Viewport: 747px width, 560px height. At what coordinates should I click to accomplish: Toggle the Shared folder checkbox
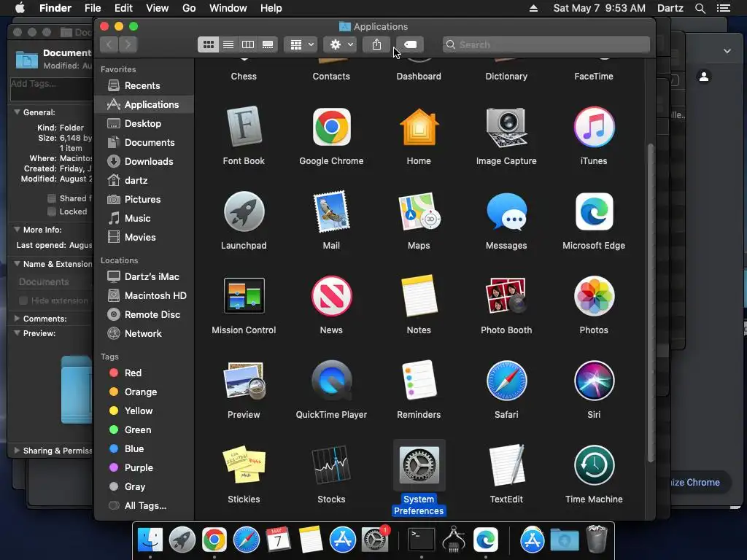tap(52, 198)
